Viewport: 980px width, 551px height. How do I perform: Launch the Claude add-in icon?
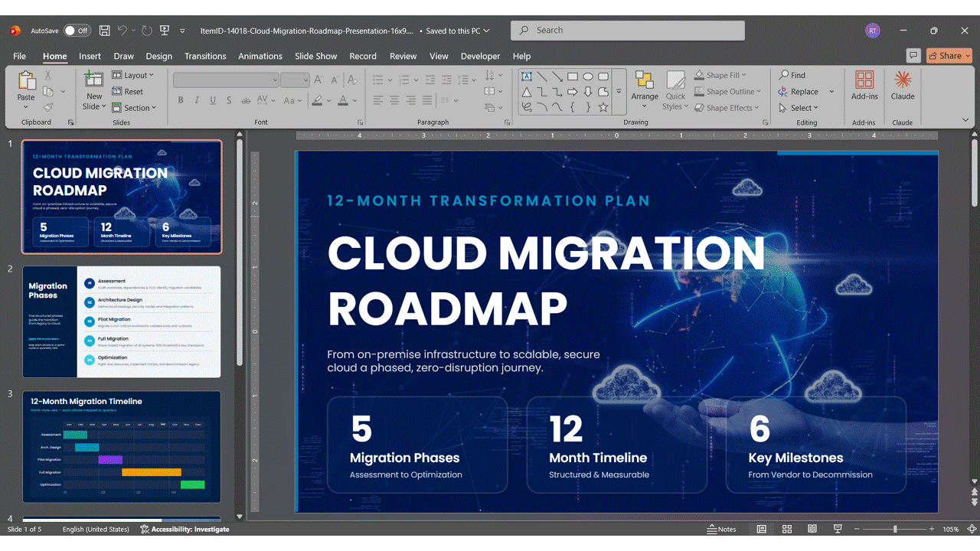pos(903,80)
